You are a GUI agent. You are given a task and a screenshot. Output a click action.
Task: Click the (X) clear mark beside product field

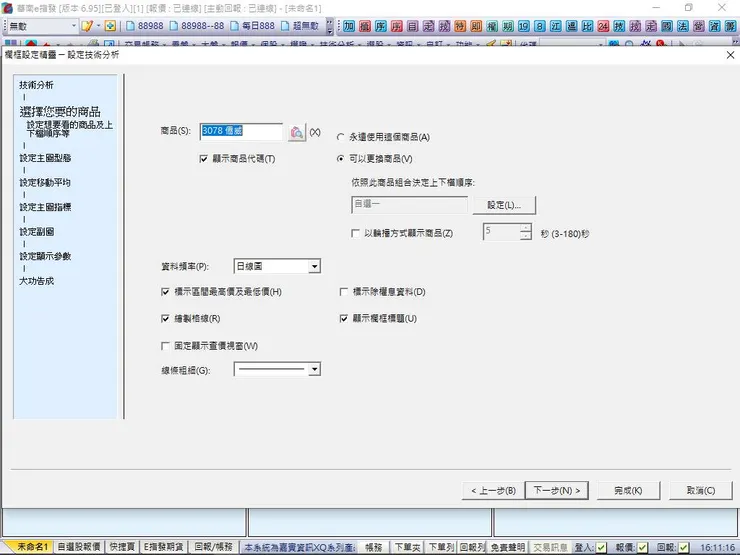[315, 132]
